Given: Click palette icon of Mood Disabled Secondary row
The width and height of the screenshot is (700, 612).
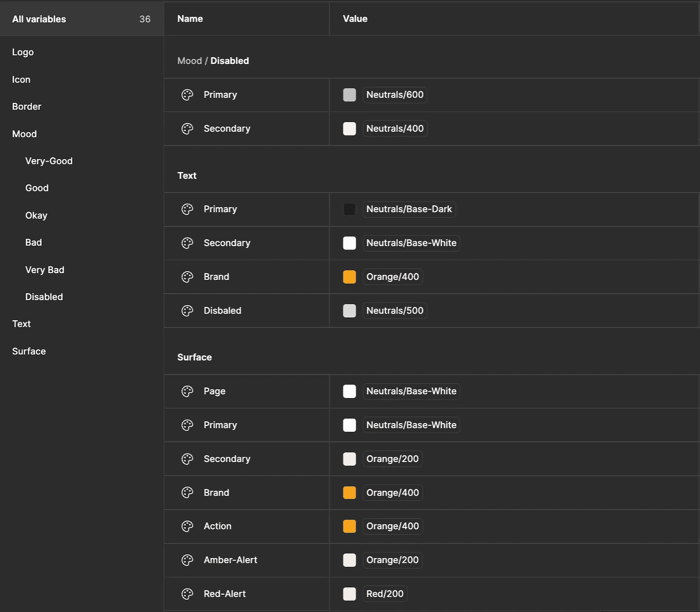Looking at the screenshot, I should coord(187,128).
